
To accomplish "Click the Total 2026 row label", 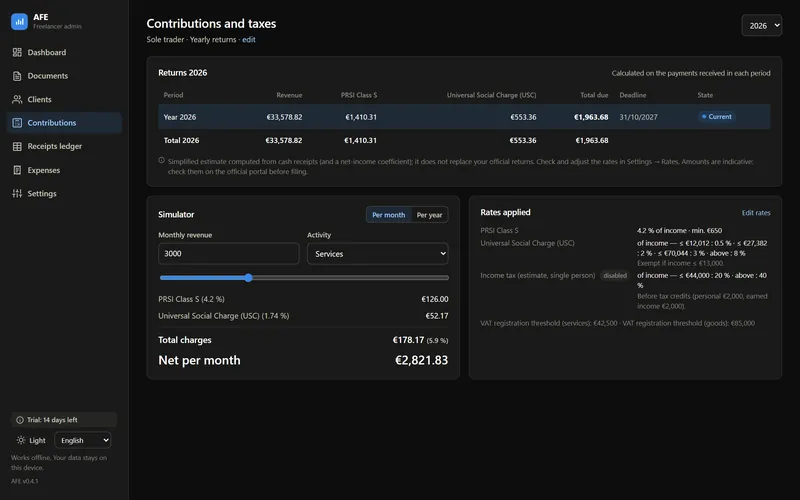I will (181, 140).
